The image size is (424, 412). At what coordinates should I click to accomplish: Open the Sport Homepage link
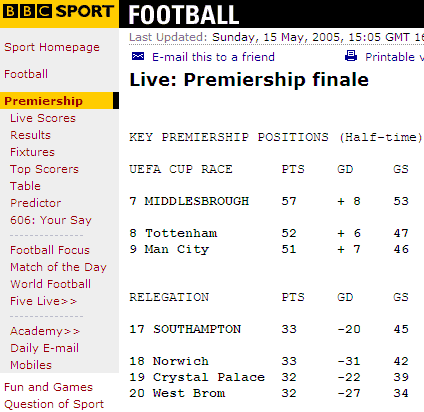coord(52,47)
